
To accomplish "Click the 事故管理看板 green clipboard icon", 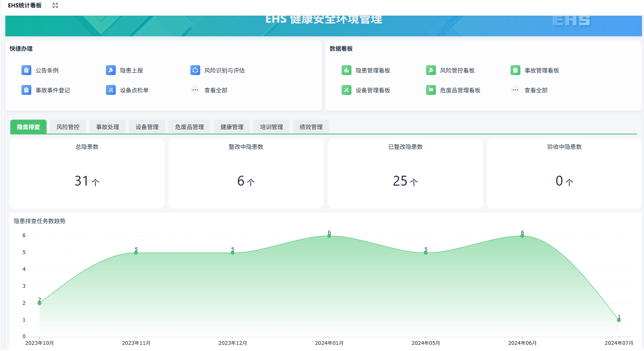I will (515, 70).
